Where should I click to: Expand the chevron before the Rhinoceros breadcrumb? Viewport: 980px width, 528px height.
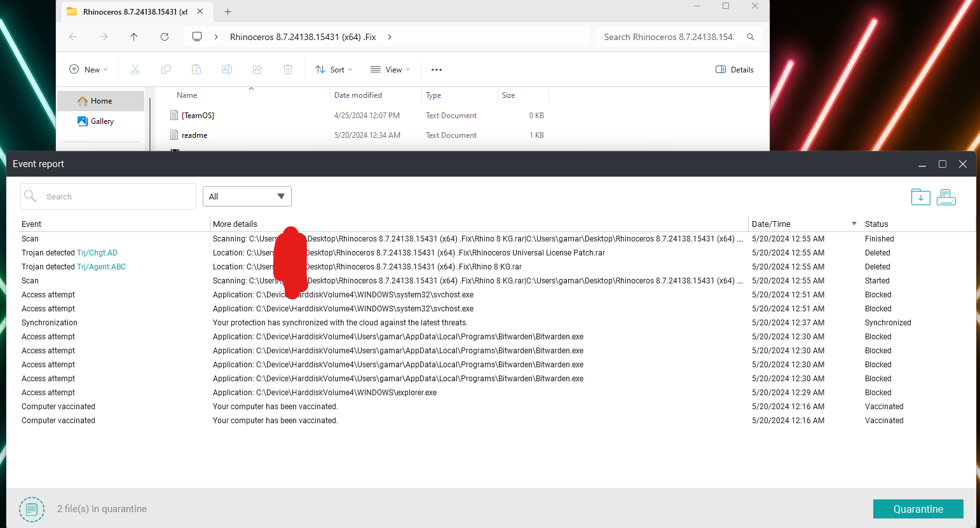216,37
